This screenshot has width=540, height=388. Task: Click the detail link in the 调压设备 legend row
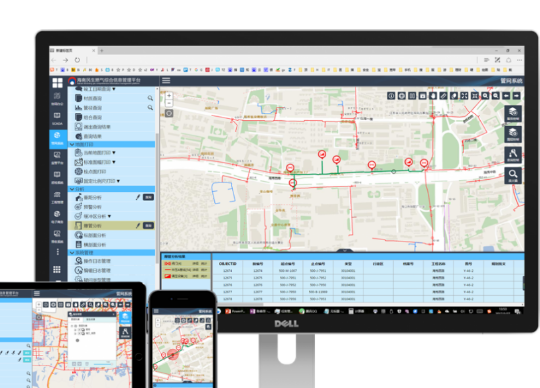[196, 276]
